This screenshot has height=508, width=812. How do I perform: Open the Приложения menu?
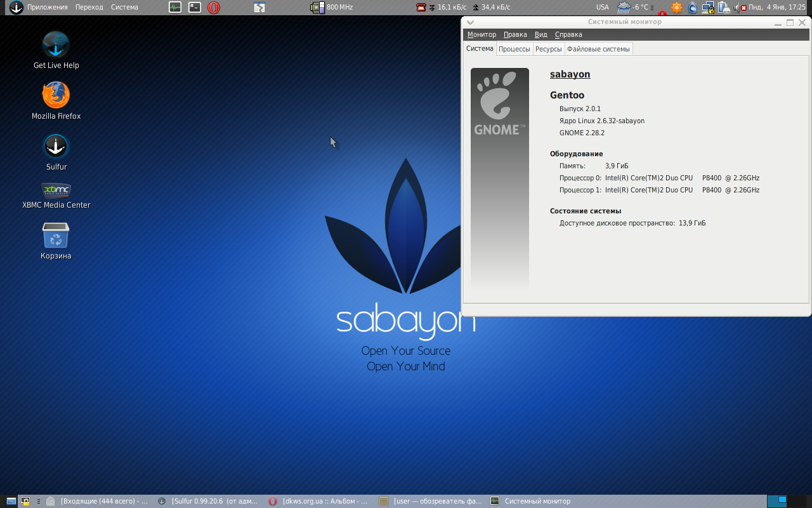48,7
